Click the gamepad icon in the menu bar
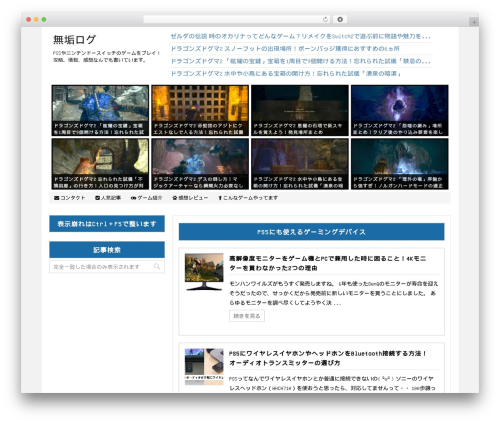Screen dimensions: 500x423 tap(133, 198)
